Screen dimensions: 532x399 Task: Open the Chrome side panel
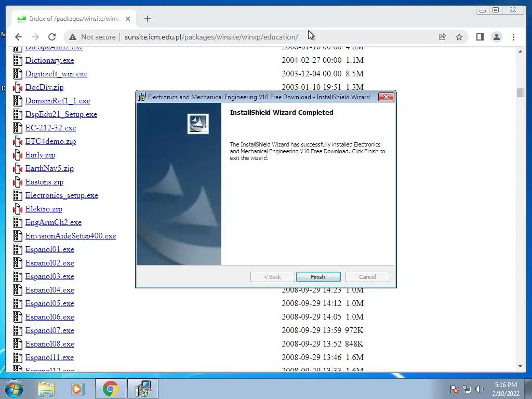(x=480, y=37)
